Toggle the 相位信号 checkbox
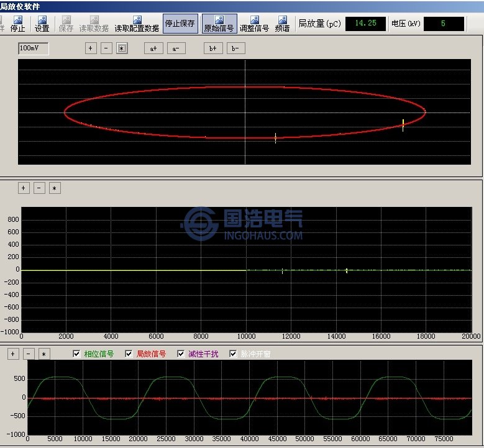Screen dimensions: 484x448 [76, 354]
